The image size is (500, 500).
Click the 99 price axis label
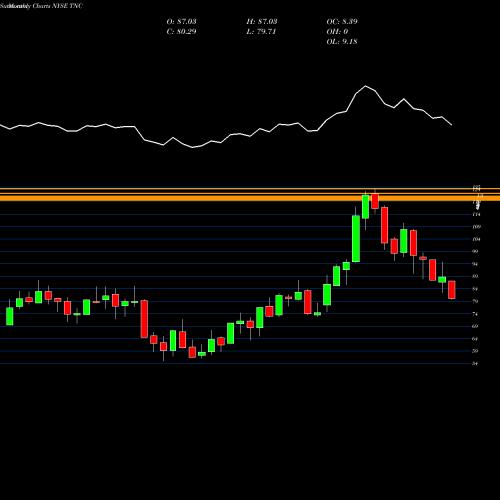click(475, 251)
